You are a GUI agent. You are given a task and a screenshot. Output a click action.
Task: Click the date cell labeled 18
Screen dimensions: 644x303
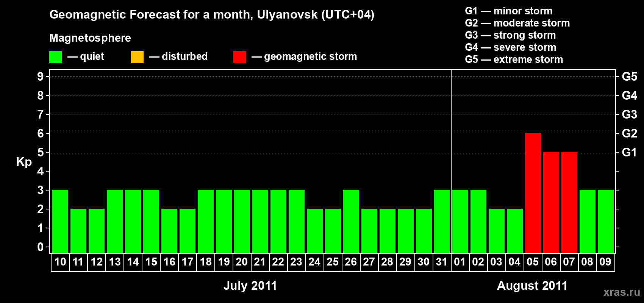click(x=206, y=262)
